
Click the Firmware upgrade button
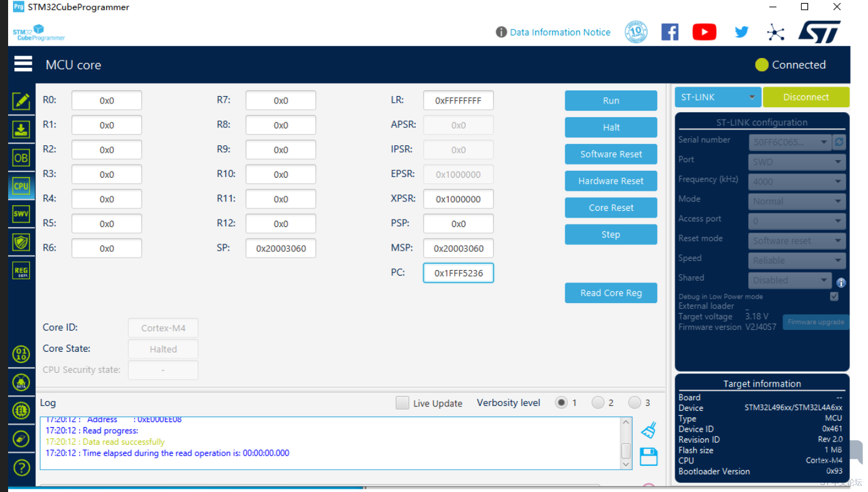pos(816,322)
